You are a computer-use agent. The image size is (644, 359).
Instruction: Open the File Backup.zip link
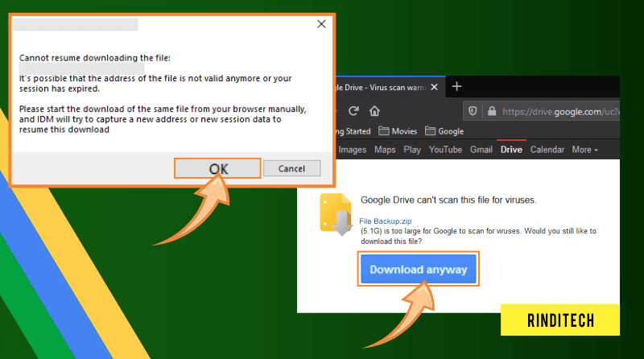pyautogui.click(x=385, y=221)
